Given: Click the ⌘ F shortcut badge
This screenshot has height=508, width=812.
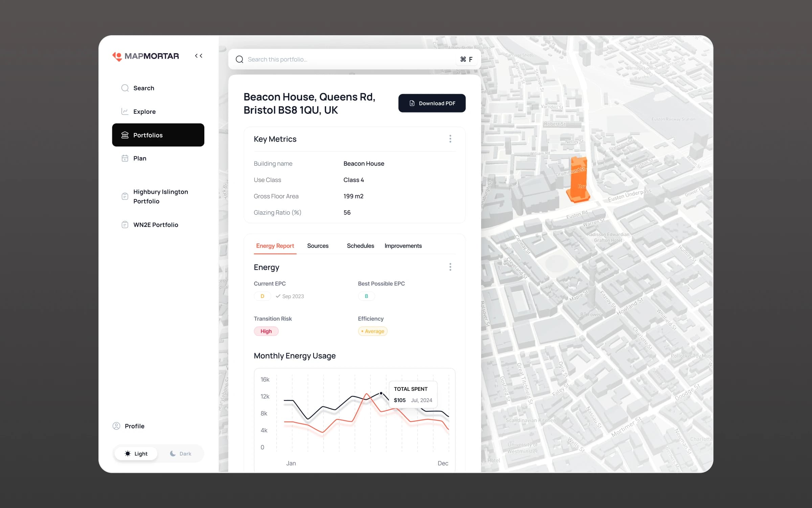Looking at the screenshot, I should [466, 59].
